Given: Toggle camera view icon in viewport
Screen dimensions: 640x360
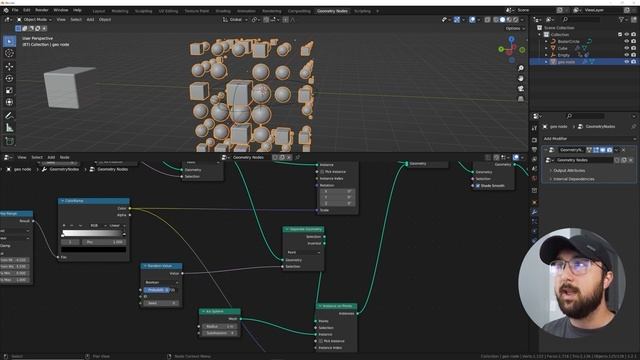Looking at the screenshot, I should point(521,89).
